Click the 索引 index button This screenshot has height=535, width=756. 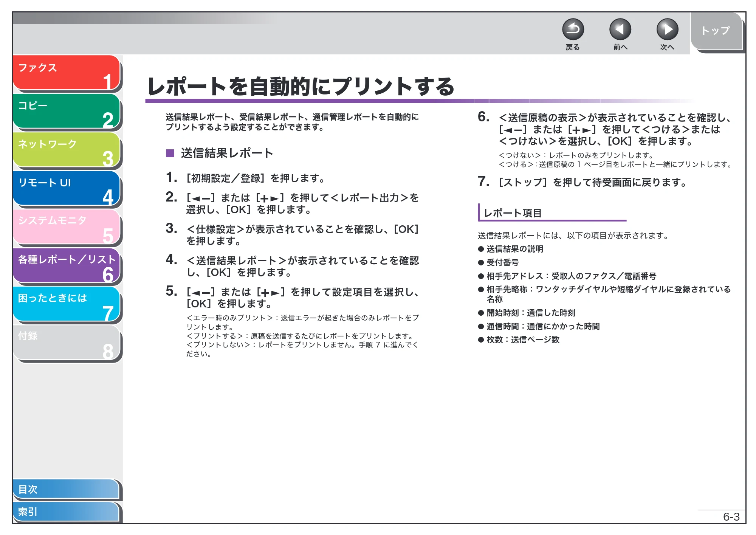tap(66, 512)
